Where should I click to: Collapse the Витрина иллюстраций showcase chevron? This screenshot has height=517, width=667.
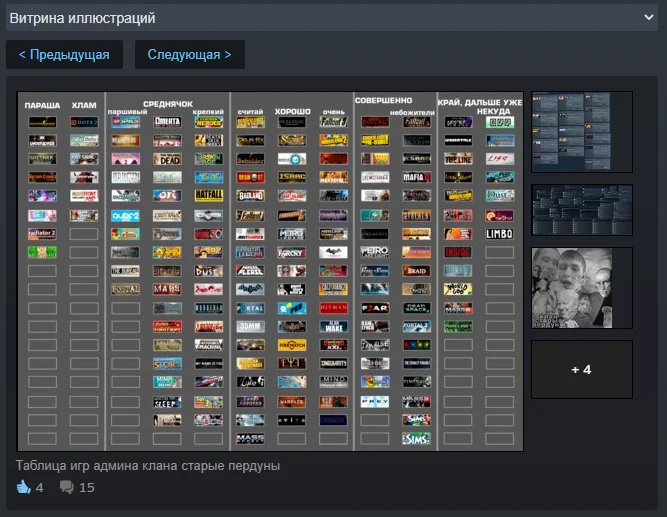point(648,17)
